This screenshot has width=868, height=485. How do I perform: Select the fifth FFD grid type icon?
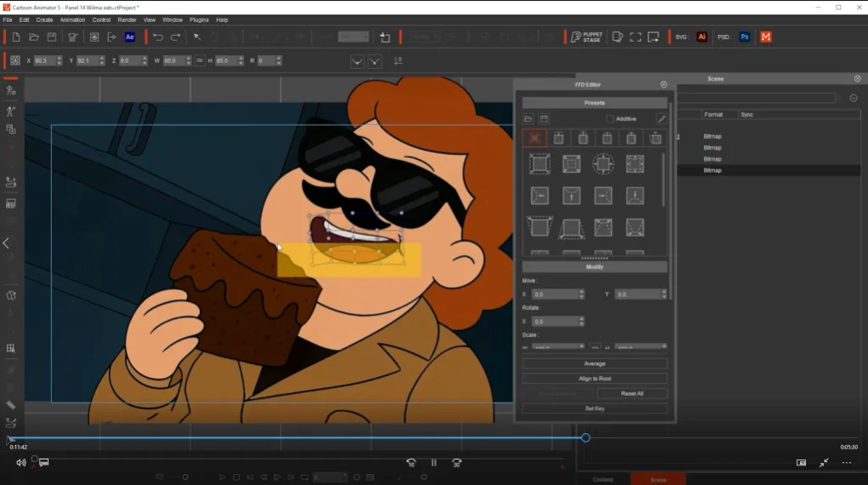coord(631,138)
